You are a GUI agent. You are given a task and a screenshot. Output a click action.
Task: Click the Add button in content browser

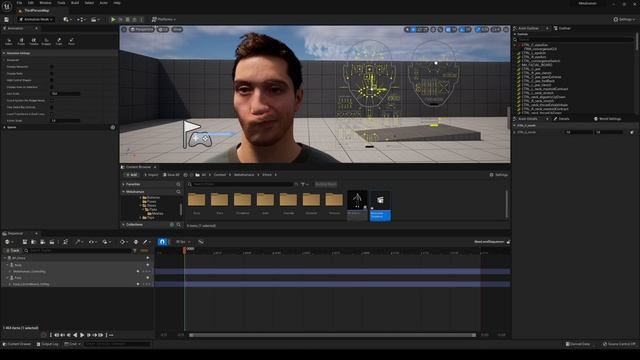coord(131,175)
